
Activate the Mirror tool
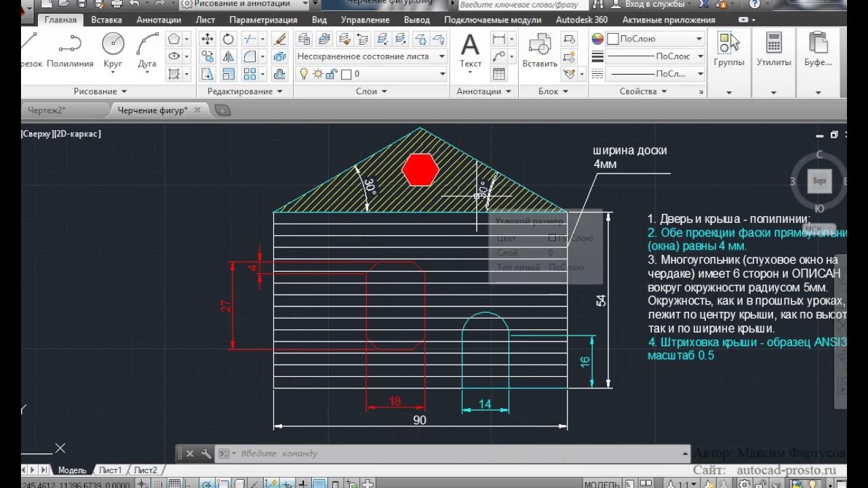coord(229,56)
